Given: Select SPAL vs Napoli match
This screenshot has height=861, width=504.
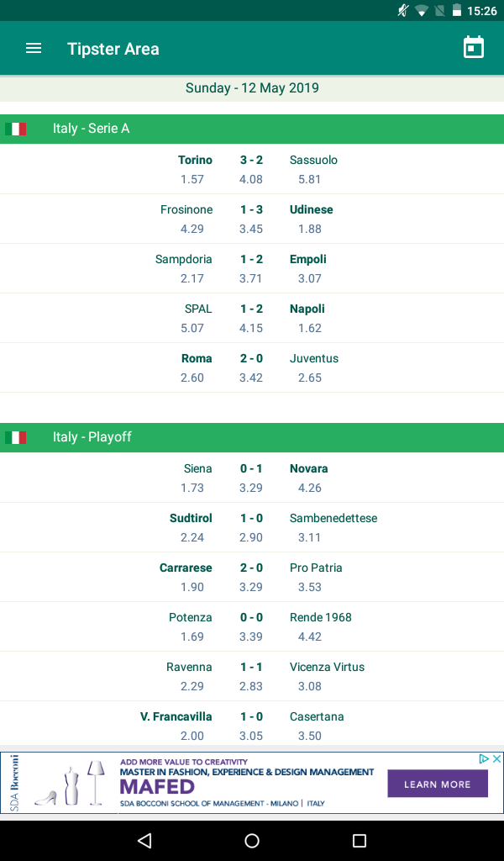Looking at the screenshot, I should [x=252, y=318].
